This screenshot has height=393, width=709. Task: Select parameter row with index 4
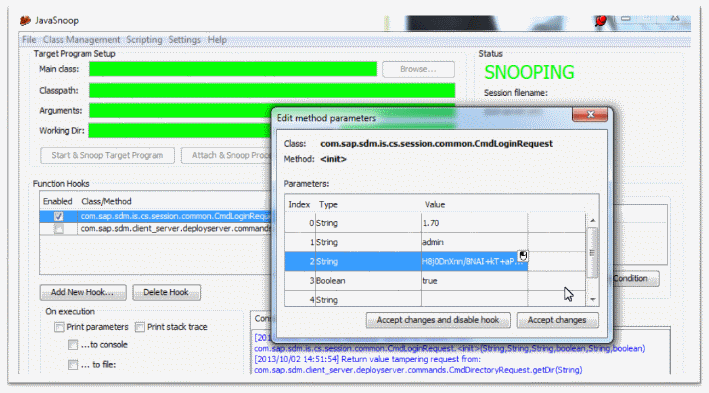[435, 299]
